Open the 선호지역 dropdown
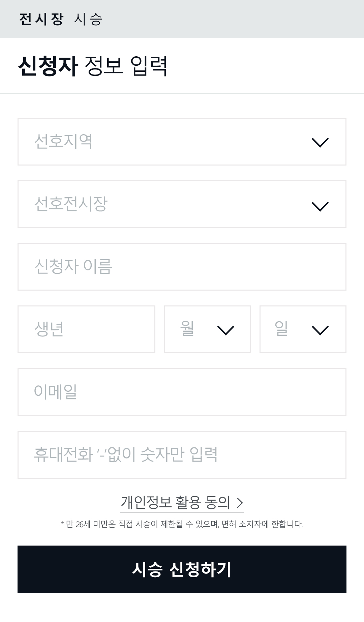The width and height of the screenshot is (364, 622). (169, 142)
